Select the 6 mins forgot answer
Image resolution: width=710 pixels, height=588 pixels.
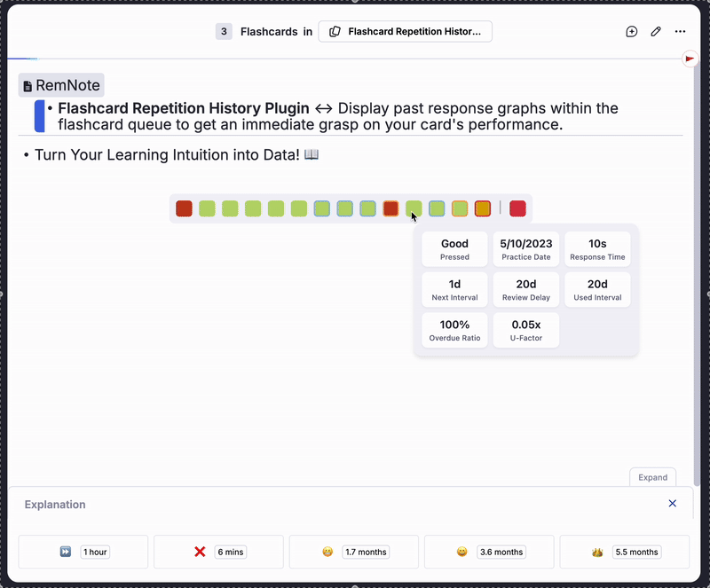coord(218,552)
